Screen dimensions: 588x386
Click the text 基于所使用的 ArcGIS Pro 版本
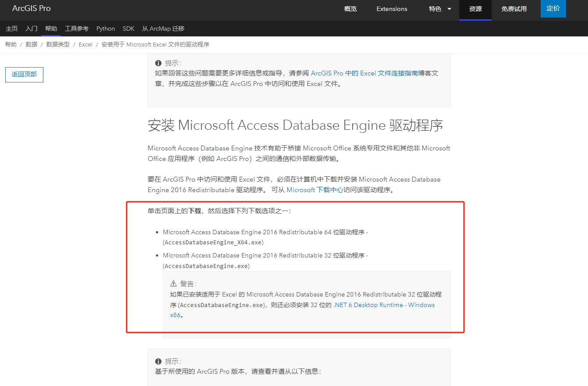click(x=201, y=372)
